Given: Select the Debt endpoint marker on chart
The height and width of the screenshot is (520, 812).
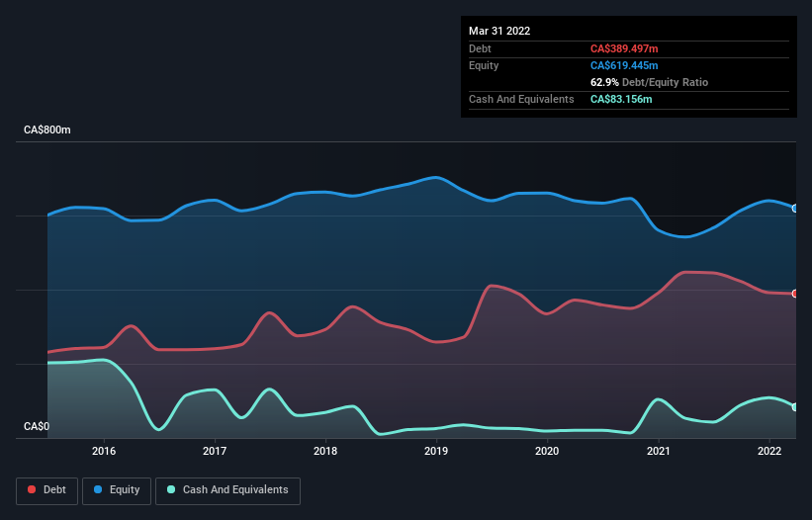Looking at the screenshot, I should [x=795, y=294].
